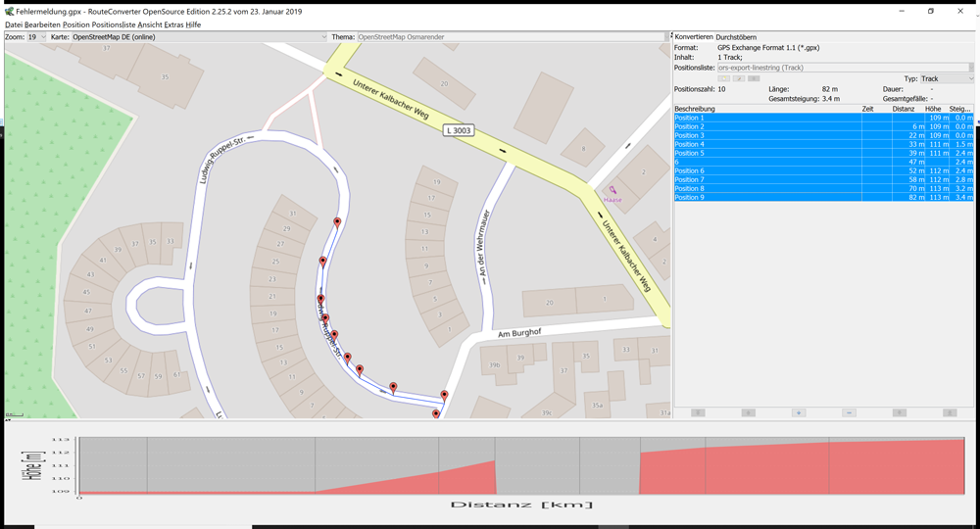Screen dimensions: 980x529
Task: Open the Extras menu
Action: (x=174, y=24)
